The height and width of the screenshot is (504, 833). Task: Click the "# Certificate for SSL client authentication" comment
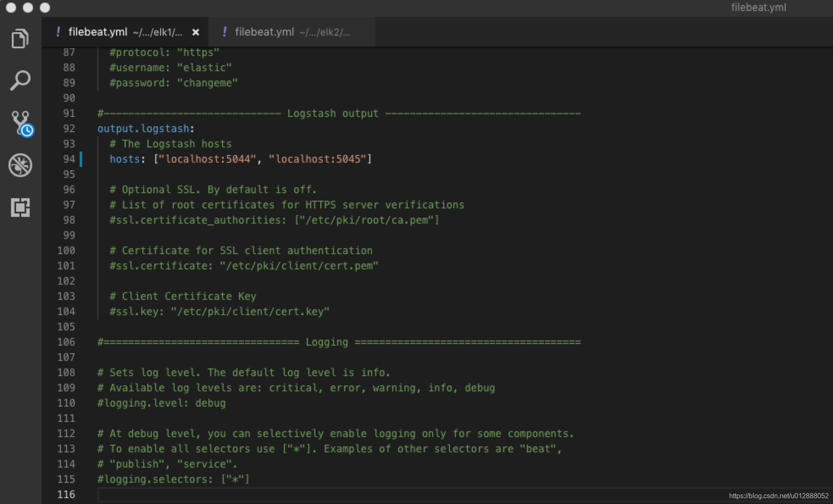click(241, 251)
